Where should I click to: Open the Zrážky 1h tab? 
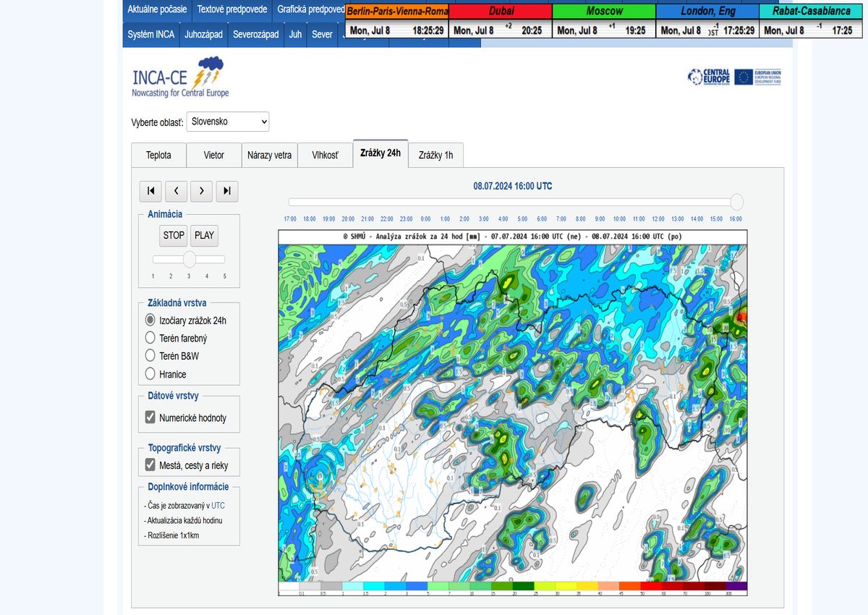(x=435, y=155)
